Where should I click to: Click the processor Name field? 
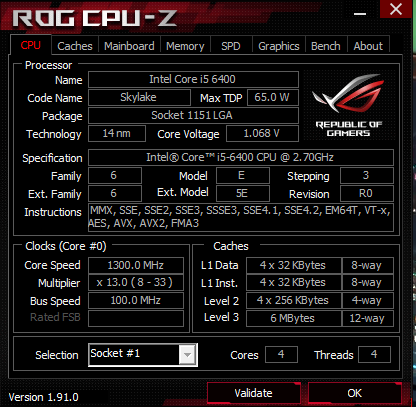(x=193, y=79)
